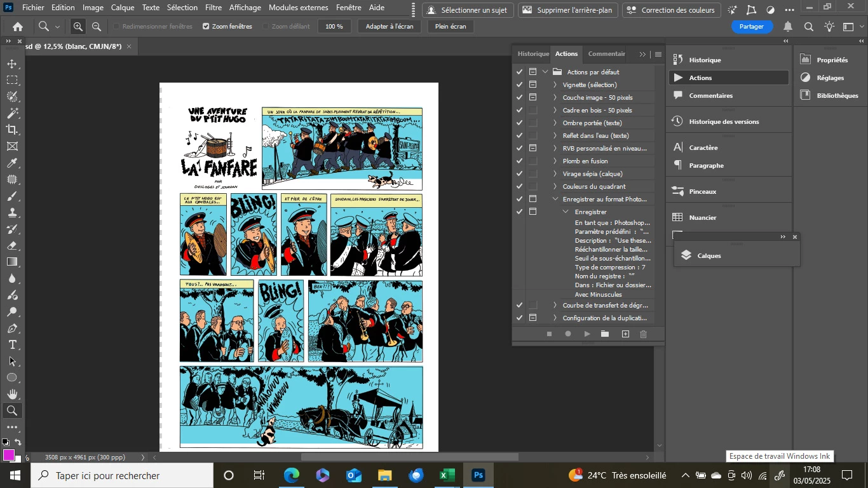868x488 pixels.
Task: Click the Plein écran button
Action: pos(451,27)
